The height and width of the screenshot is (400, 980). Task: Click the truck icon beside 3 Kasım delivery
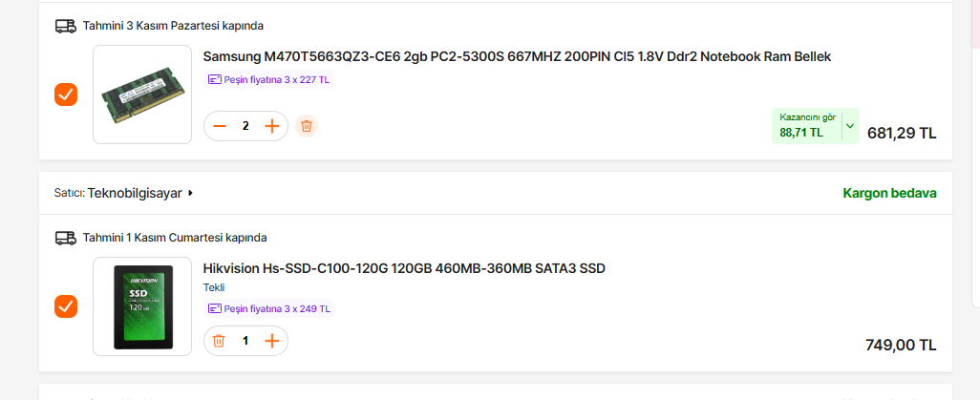pos(66,26)
